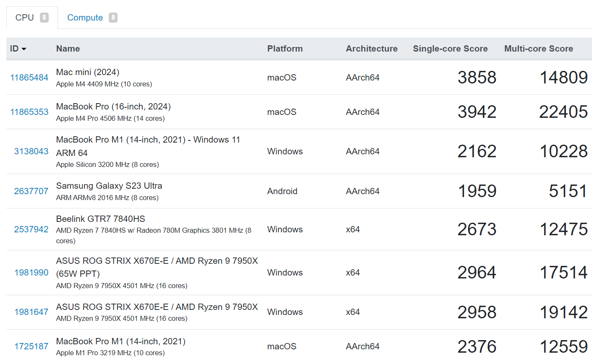Click the multi-core score 22405
The height and width of the screenshot is (364, 600).
[x=563, y=112]
